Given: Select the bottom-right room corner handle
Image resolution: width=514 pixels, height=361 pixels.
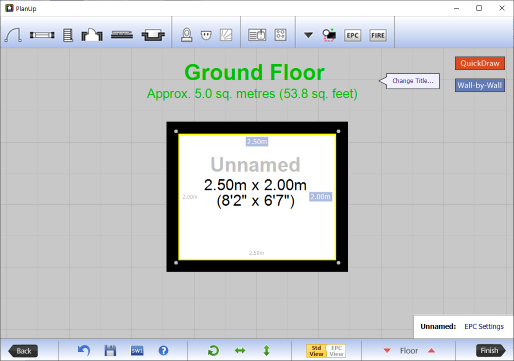Looking at the screenshot, I should (x=338, y=263).
